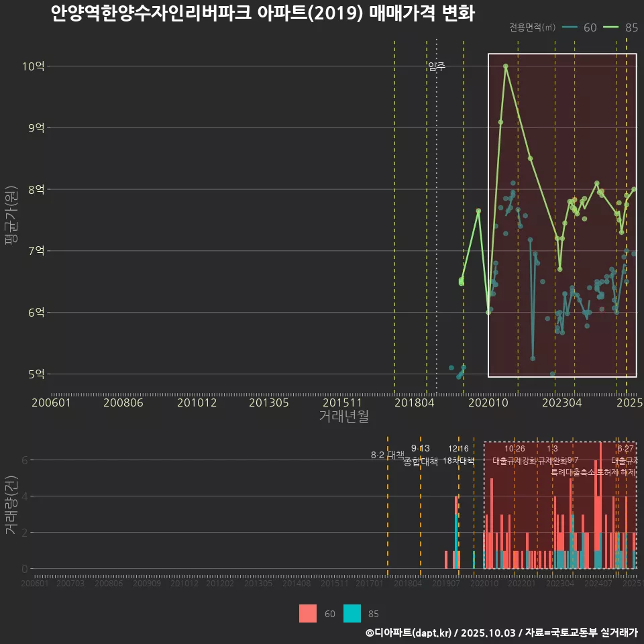Click the 8·2 대책 policy label
644x644 pixels.
pyautogui.click(x=387, y=455)
